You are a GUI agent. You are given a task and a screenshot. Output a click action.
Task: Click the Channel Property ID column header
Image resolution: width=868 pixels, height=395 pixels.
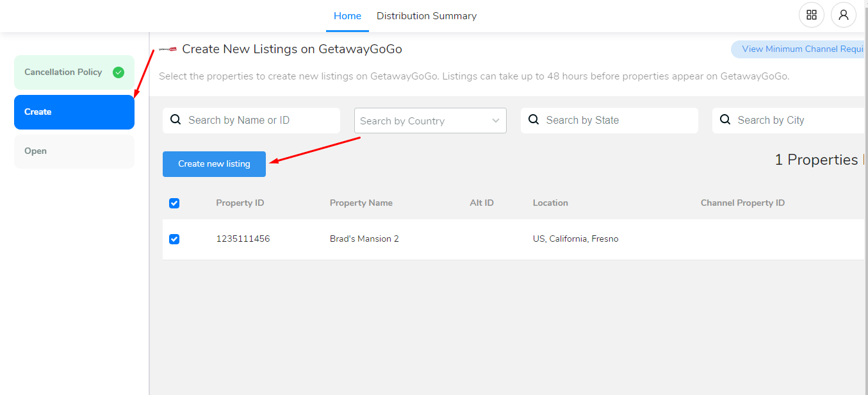(742, 203)
